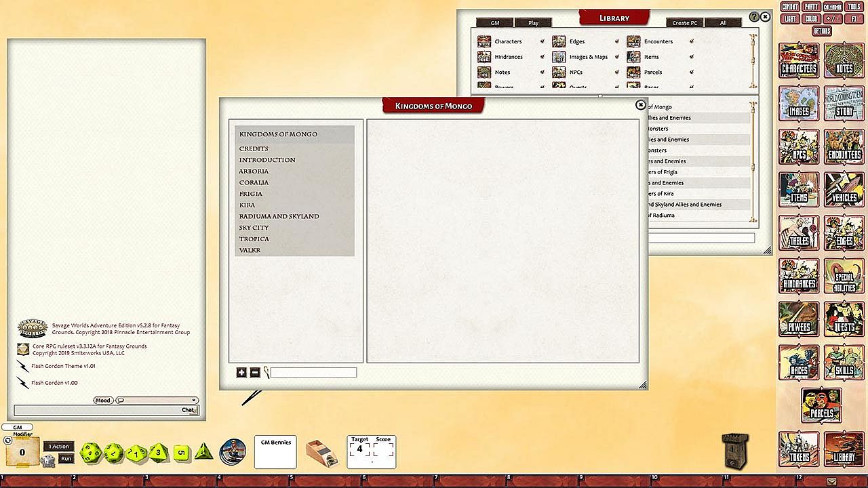Click the benny token stack
Viewport: 868px width, 488px height.
tap(233, 451)
